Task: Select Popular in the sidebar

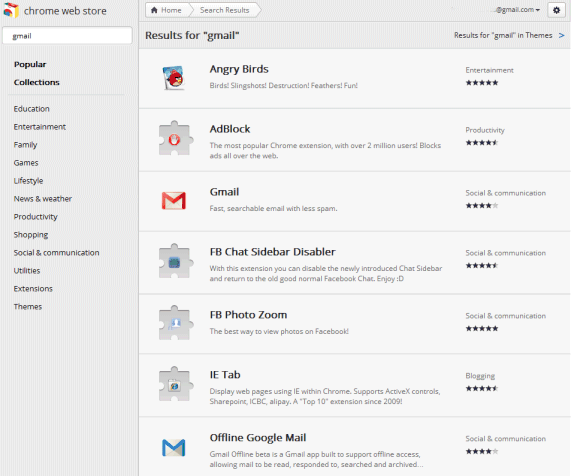Action: [x=30, y=64]
